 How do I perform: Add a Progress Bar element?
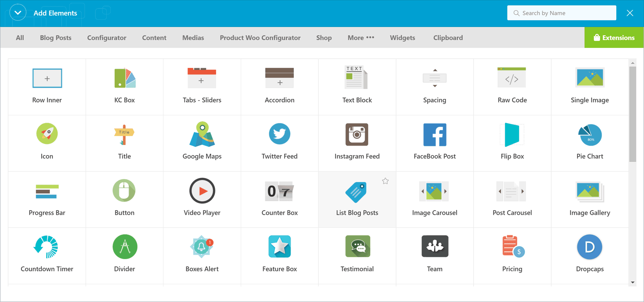47,199
